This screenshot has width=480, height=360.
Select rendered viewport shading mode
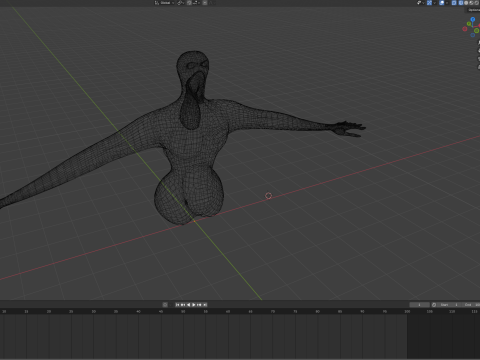click(x=477, y=3)
